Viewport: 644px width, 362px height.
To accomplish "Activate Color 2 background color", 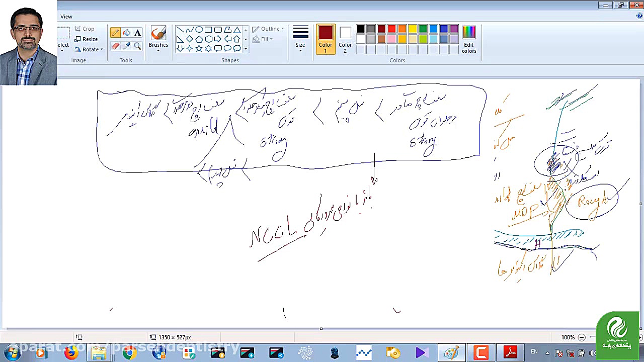I will click(345, 39).
